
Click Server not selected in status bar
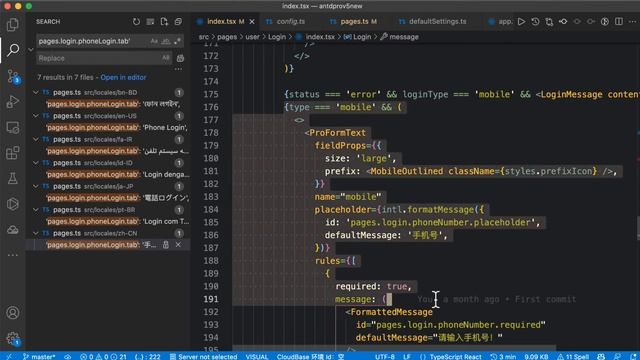pyautogui.click(x=203, y=356)
